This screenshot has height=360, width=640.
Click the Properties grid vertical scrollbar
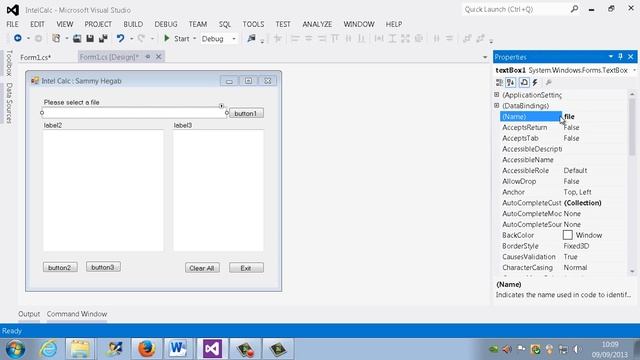[x=632, y=182]
